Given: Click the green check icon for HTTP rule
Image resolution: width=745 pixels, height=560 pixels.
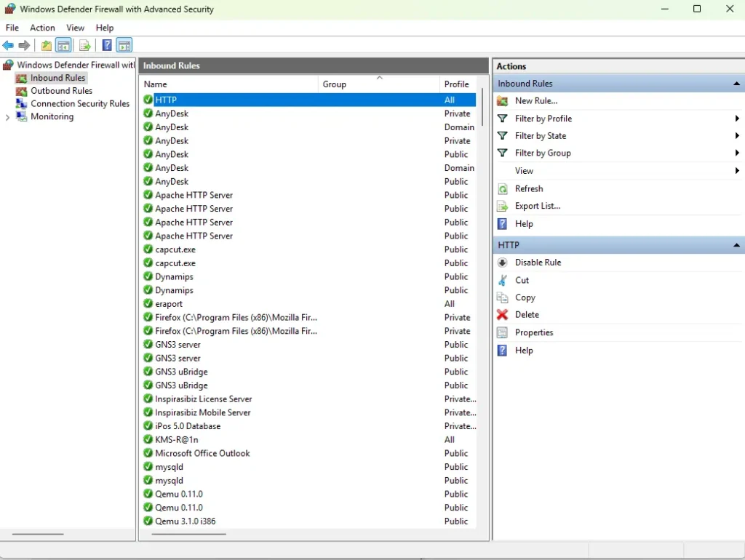Looking at the screenshot, I should pyautogui.click(x=148, y=100).
